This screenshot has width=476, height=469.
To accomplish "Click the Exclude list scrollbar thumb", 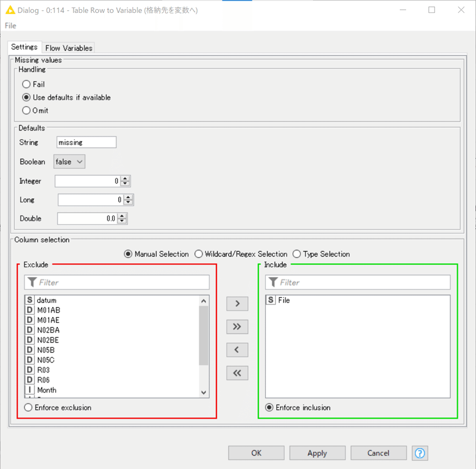I will [204, 335].
